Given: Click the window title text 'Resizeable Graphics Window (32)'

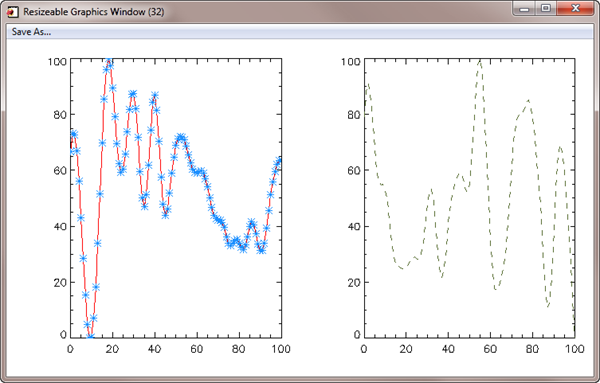Looking at the screenshot, I should pos(94,12).
